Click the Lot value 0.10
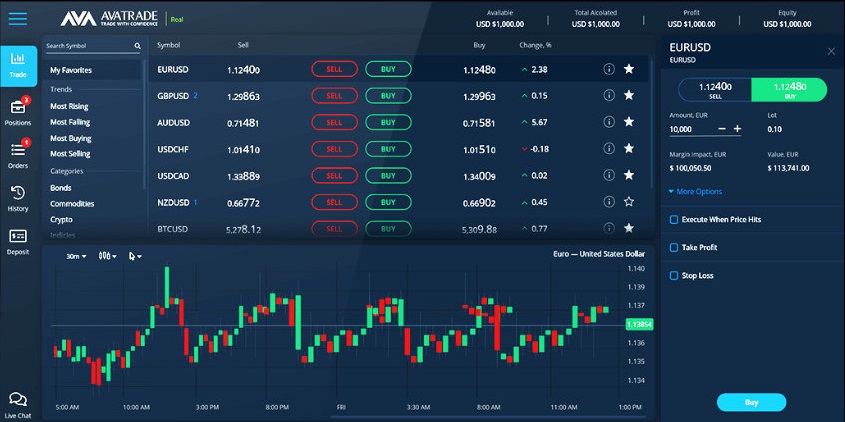The image size is (845, 422). point(774,129)
